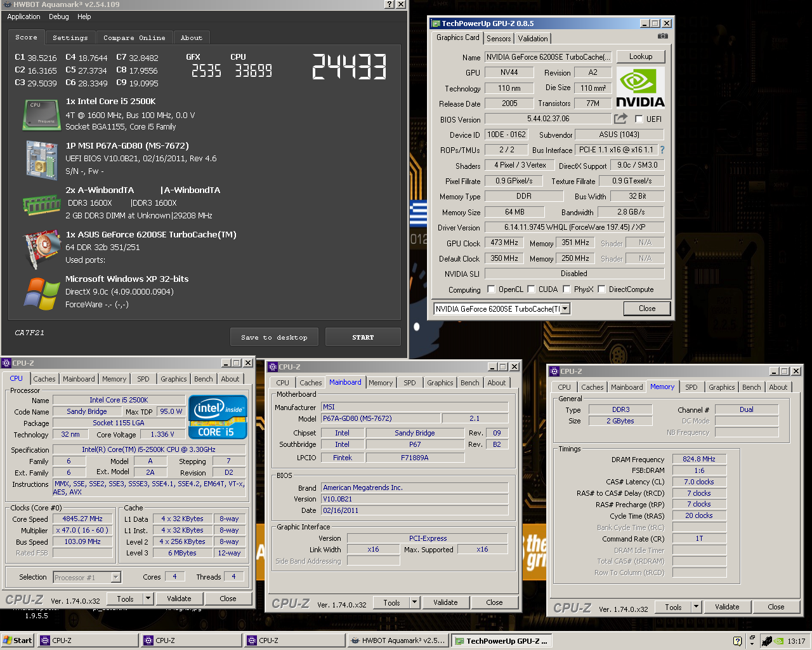The height and width of the screenshot is (650, 812).
Task: Click Validate in CPU-Z Memory window
Action: [x=727, y=607]
